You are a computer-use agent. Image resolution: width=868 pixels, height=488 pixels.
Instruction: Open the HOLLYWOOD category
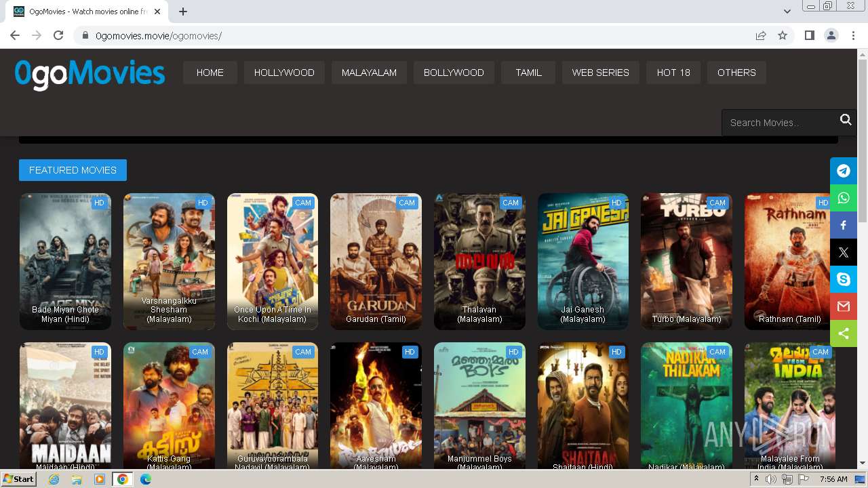284,73
